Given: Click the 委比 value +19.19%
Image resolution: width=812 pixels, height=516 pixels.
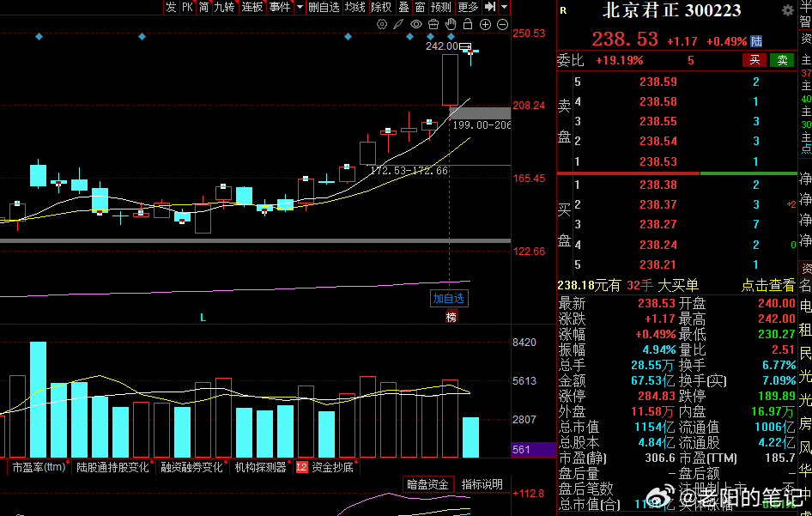Looking at the screenshot, I should (620, 61).
